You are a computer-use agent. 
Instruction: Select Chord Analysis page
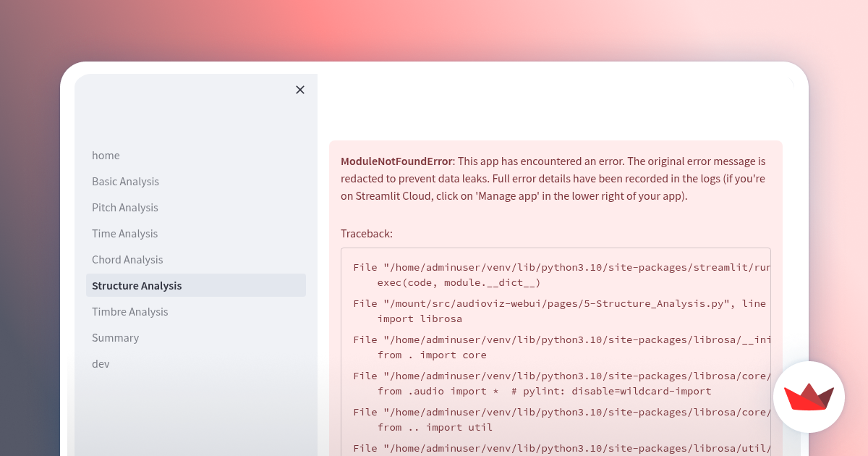point(196,260)
